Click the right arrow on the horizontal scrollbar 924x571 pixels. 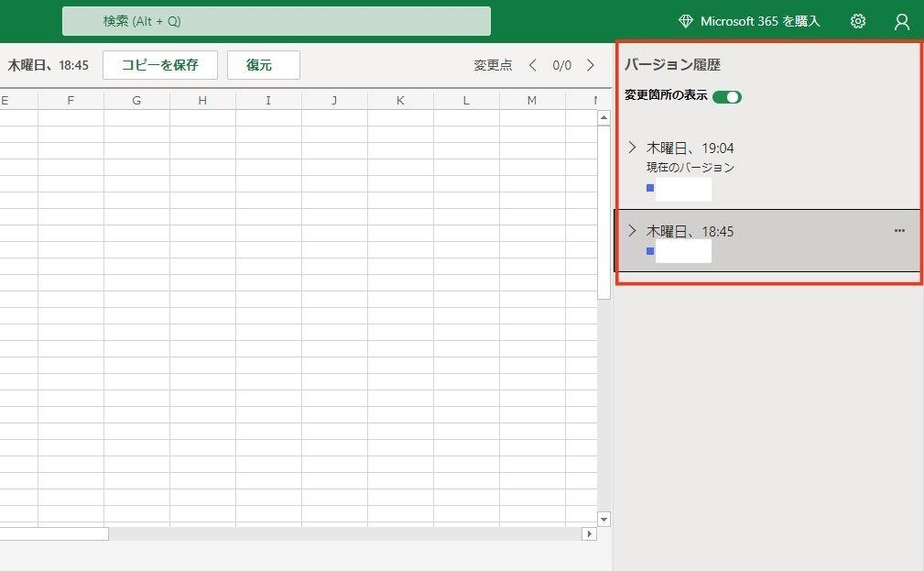point(591,533)
